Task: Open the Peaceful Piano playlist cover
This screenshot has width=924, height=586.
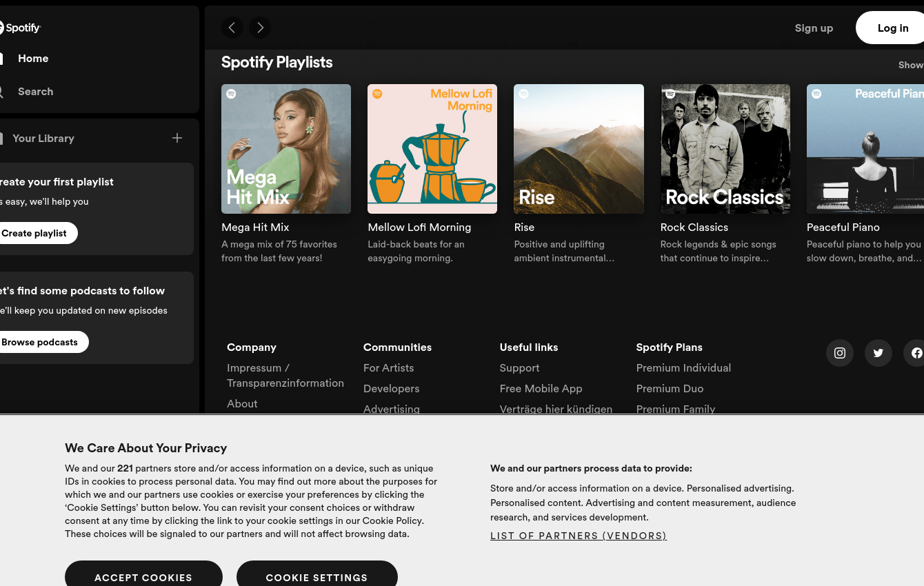Action: 865,149
